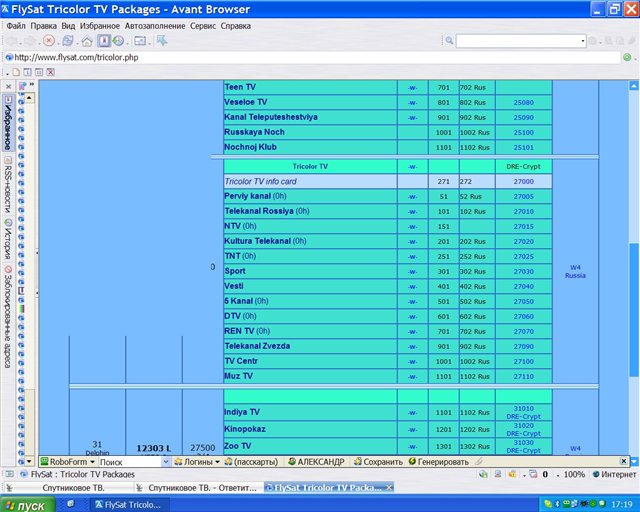640x512 pixels.
Task: Click the show desktop quick launch icon
Action: 71,503
